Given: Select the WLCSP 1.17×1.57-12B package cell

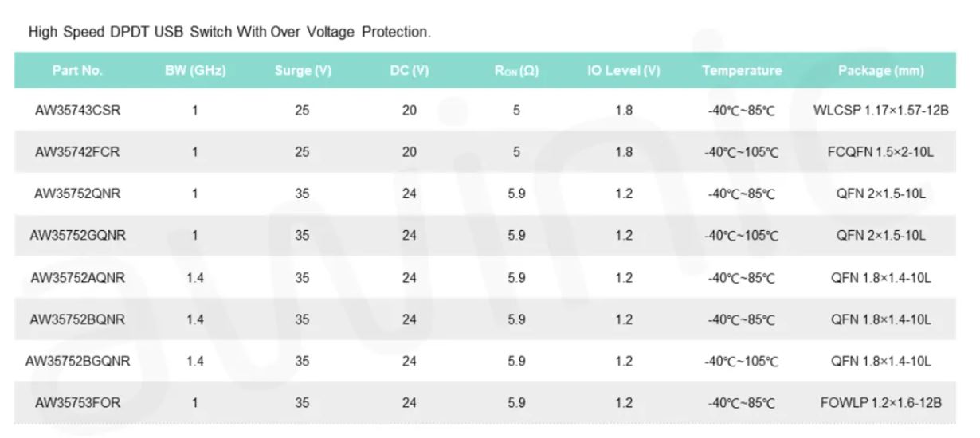Looking at the screenshot, I should point(880,111).
